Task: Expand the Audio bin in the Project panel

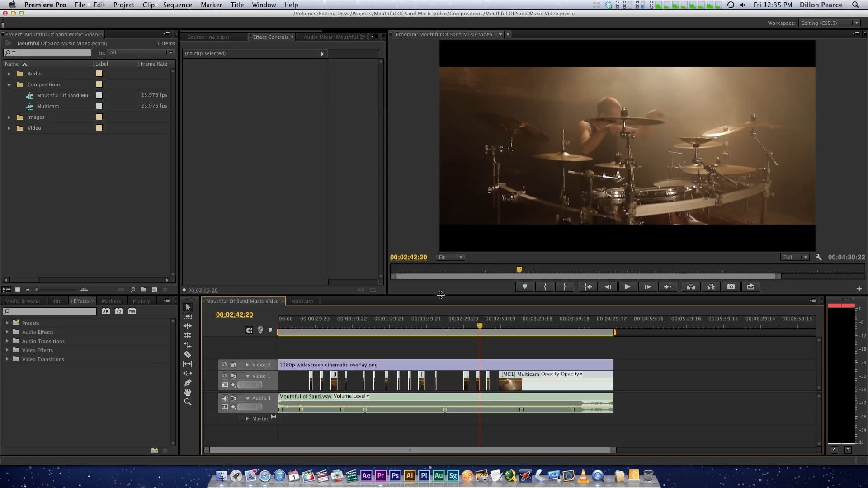Action: tap(9, 74)
